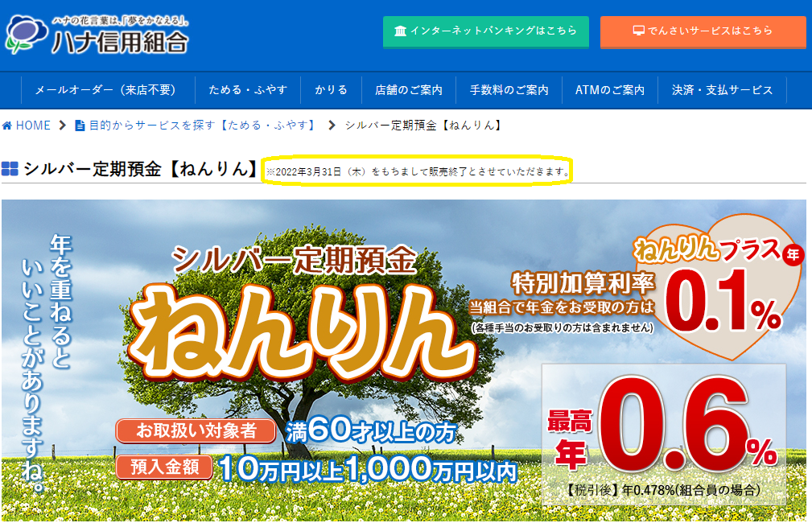The height and width of the screenshot is (527, 812).
Task: Click the document icon in breadcrumb
Action: click(80, 126)
